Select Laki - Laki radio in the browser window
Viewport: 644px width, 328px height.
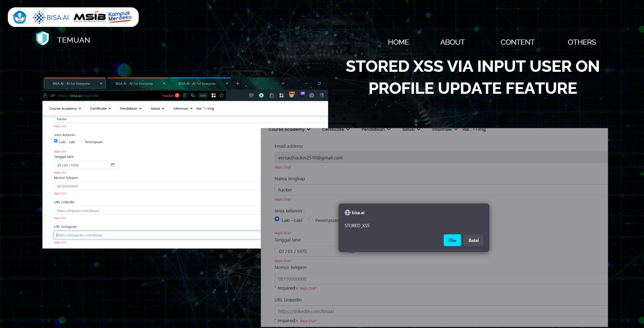click(x=56, y=141)
